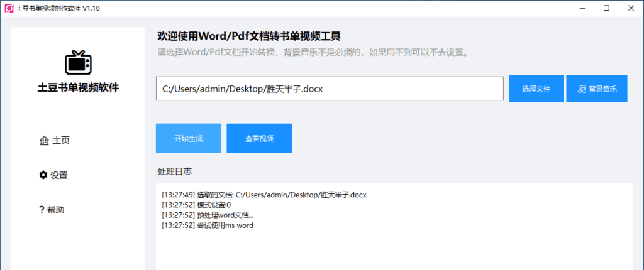644x270 pixels.
Task: Click the music note icon on 背景音乐
Action: [x=581, y=89]
